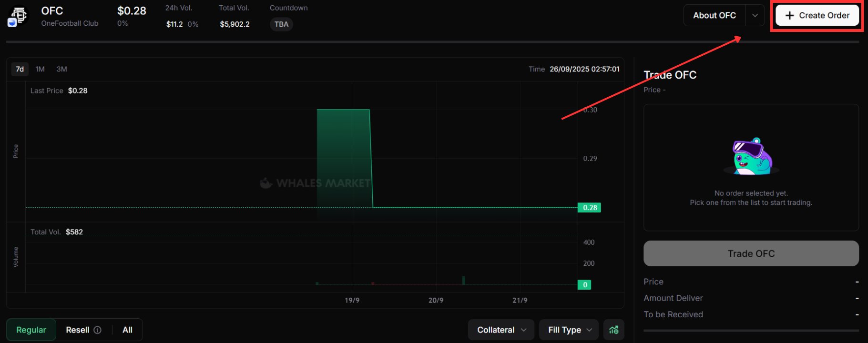Open the Fill Type dropdown
This screenshot has height=343, width=868.
pos(569,330)
